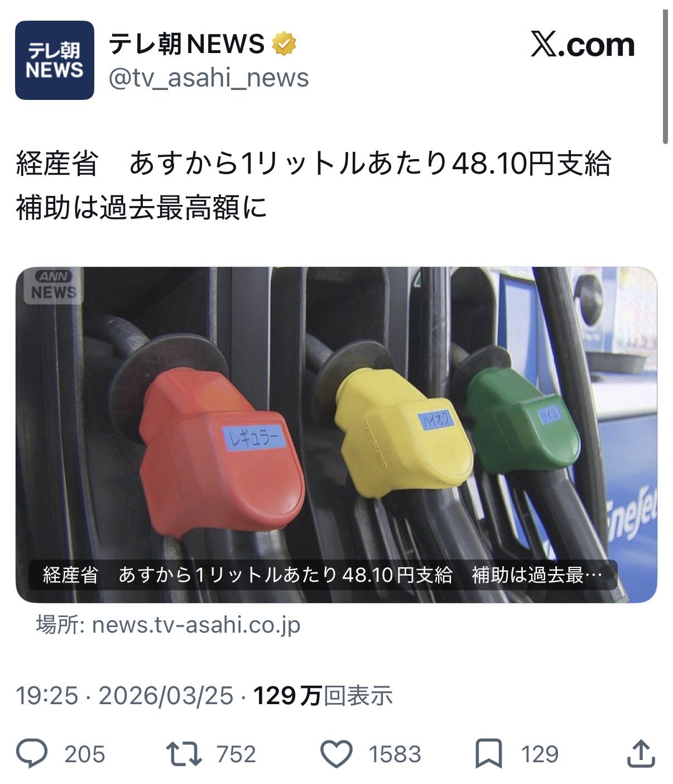Click the headline caption overlay on image
The image size is (673, 784).
[323, 575]
